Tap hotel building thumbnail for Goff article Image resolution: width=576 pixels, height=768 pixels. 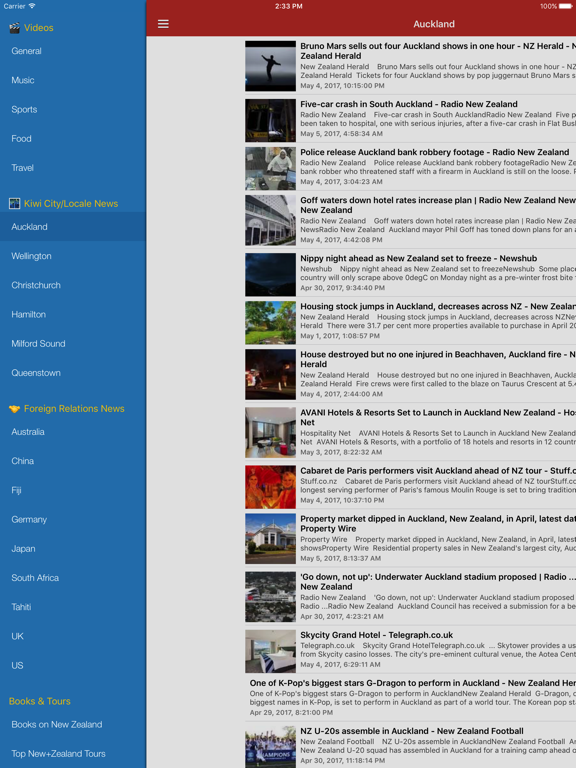(x=270, y=220)
